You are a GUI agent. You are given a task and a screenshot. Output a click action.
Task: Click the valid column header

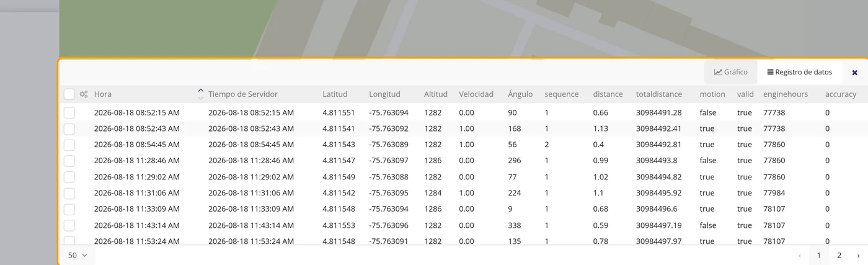coord(745,94)
